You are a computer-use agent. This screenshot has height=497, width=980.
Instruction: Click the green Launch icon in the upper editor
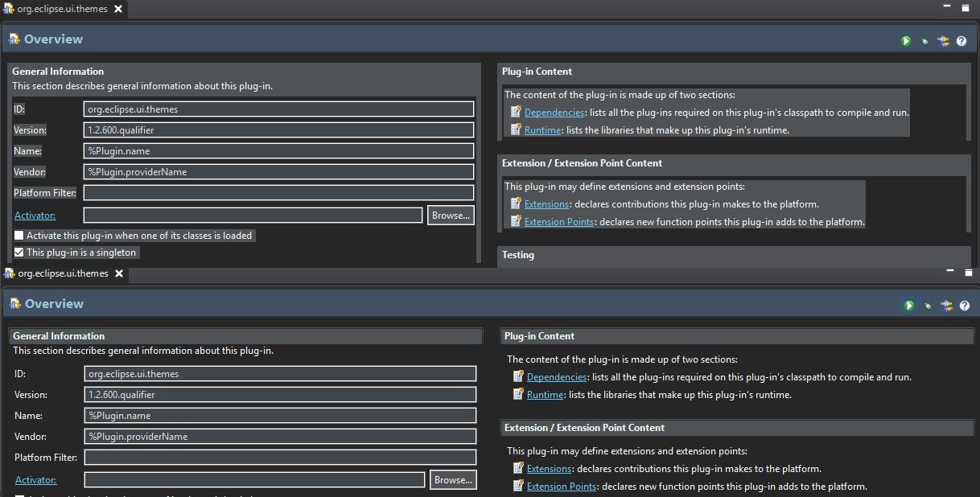pos(906,41)
